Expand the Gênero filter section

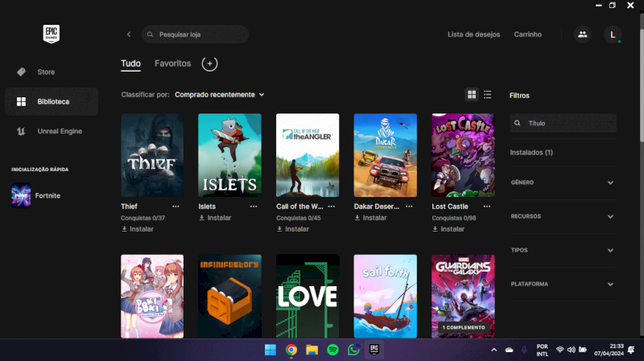tap(562, 183)
